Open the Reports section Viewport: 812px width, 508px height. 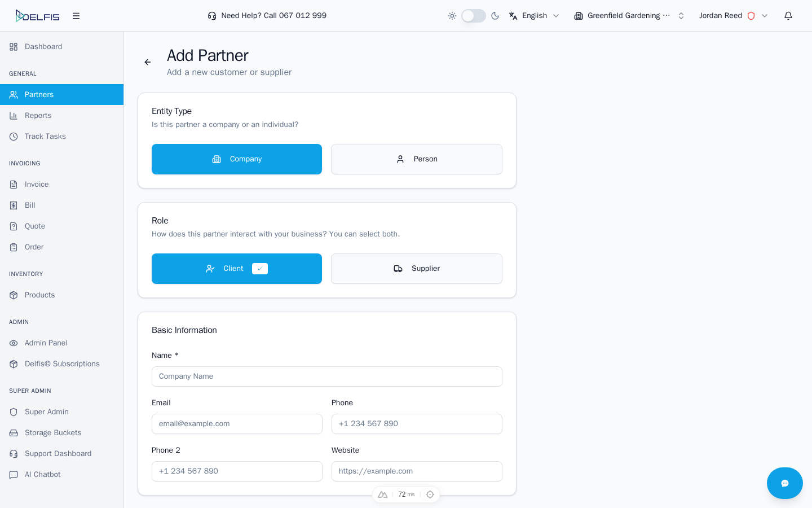(38, 115)
